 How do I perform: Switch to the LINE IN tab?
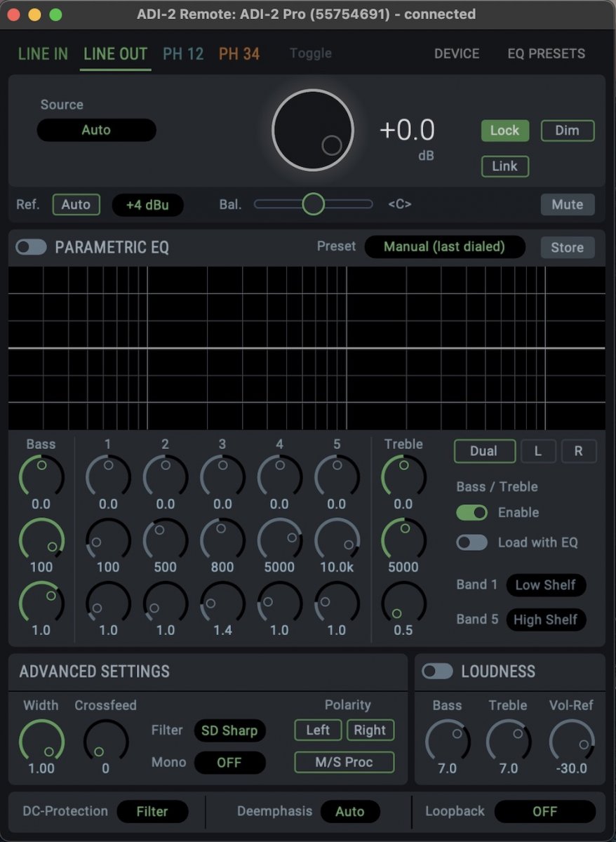[43, 54]
